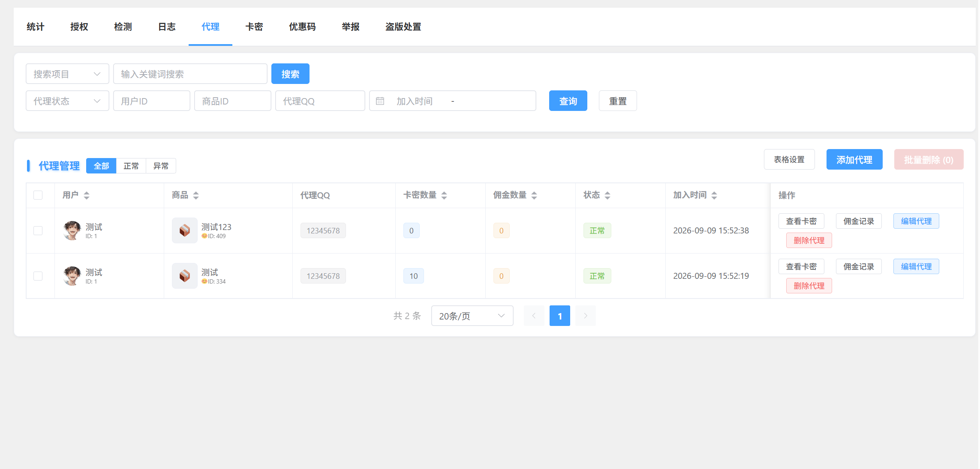
Task: Click the 代理QQ filter input
Action: [x=320, y=101]
